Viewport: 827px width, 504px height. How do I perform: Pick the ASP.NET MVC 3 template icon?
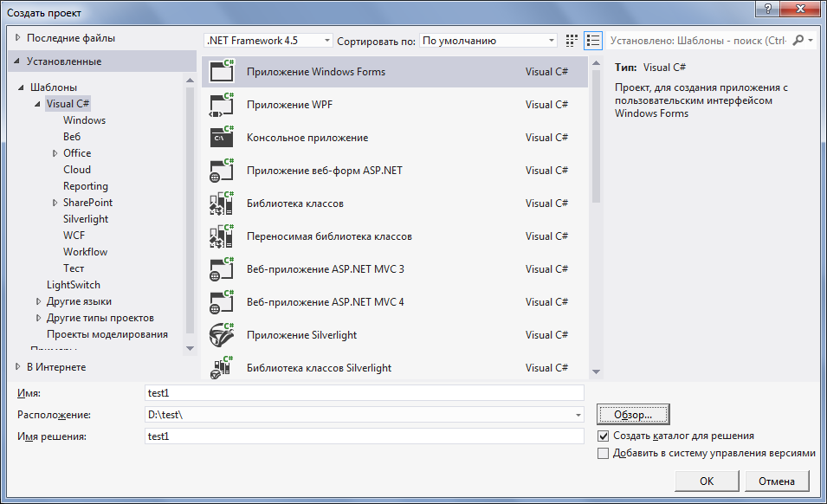pos(222,268)
